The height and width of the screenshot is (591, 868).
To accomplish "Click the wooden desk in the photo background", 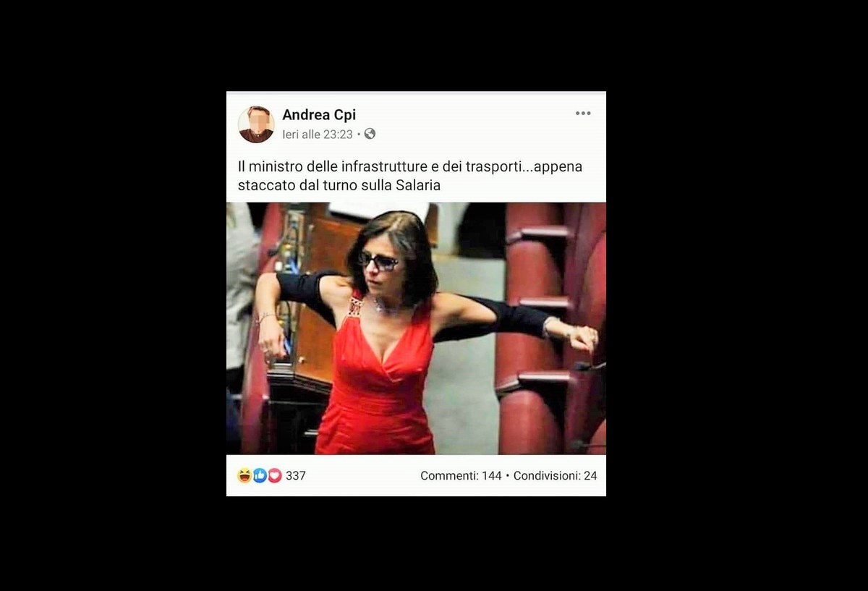I will [x=317, y=289].
